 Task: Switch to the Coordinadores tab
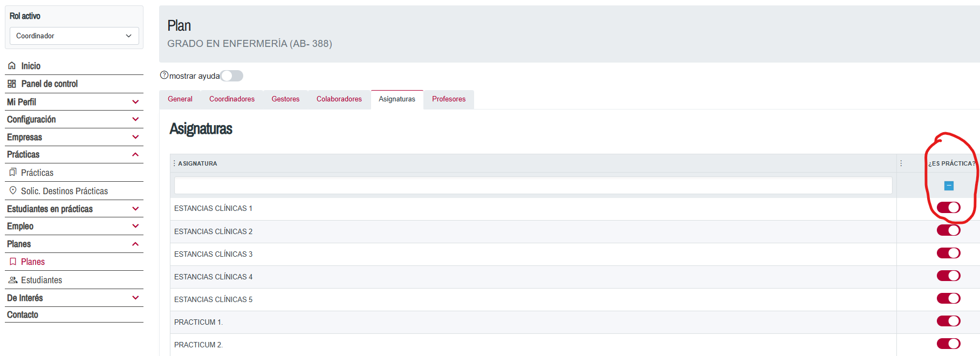click(x=232, y=99)
